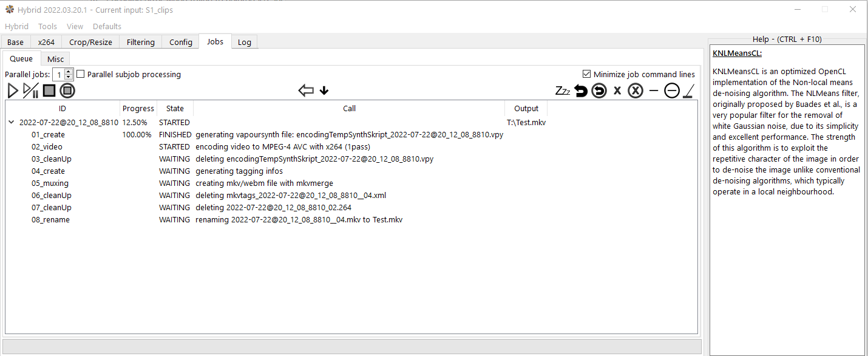The image size is (868, 356).
Task: Select the 02_video subjob row
Action: [47, 146]
